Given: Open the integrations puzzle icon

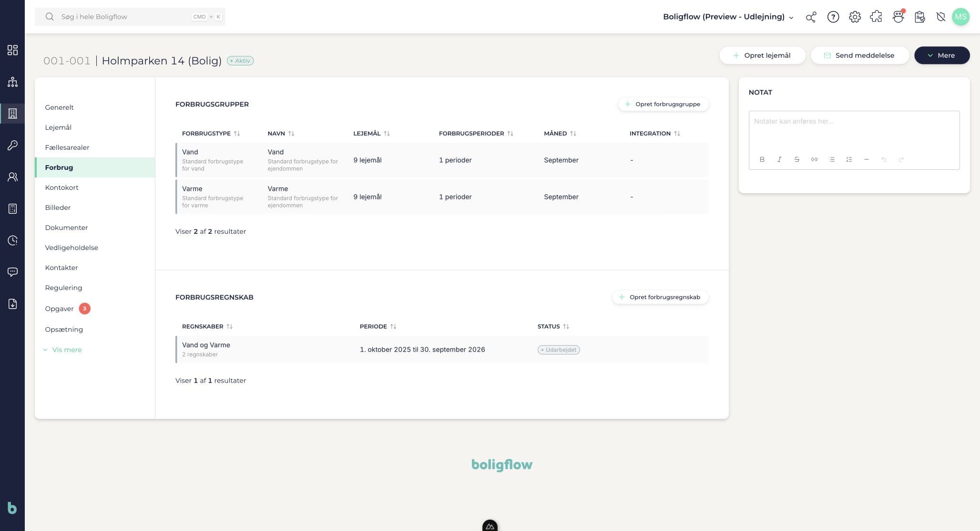Looking at the screenshot, I should [x=876, y=17].
